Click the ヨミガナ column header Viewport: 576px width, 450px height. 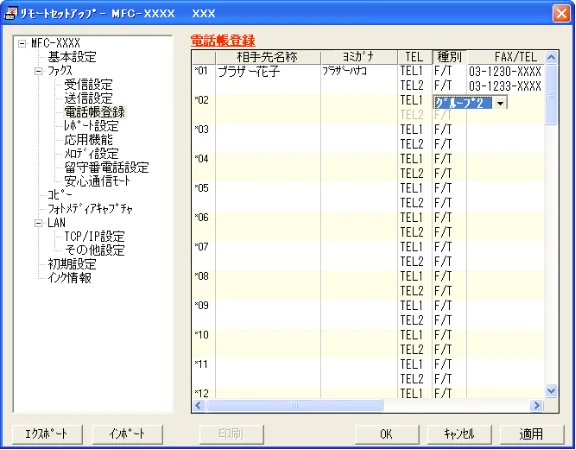pos(359,57)
